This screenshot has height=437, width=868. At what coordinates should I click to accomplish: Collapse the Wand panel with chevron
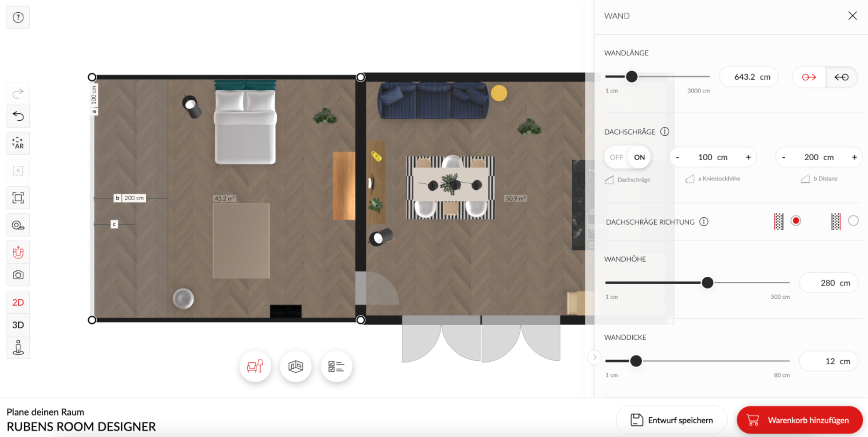594,357
